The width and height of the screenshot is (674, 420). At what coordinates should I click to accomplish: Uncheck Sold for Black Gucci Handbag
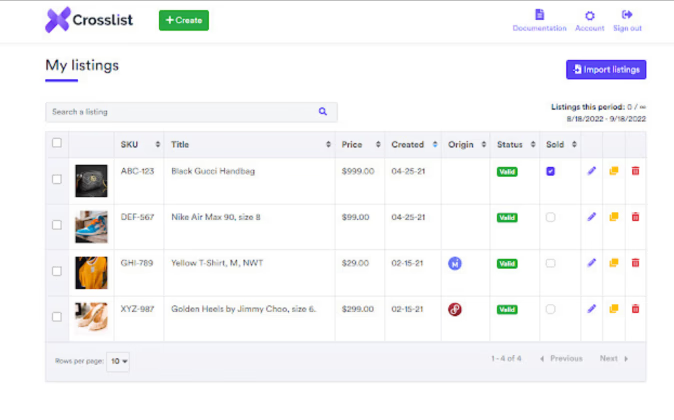click(x=551, y=171)
